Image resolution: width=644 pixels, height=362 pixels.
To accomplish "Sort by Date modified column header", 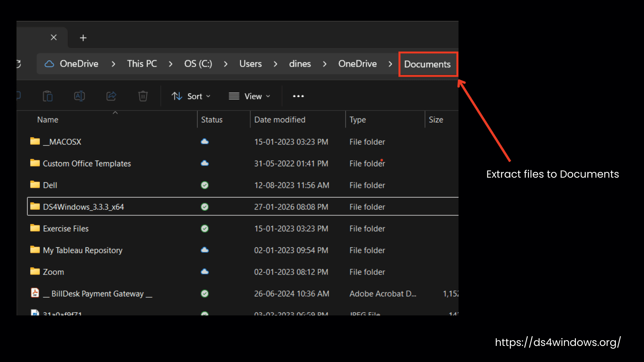I will point(280,120).
